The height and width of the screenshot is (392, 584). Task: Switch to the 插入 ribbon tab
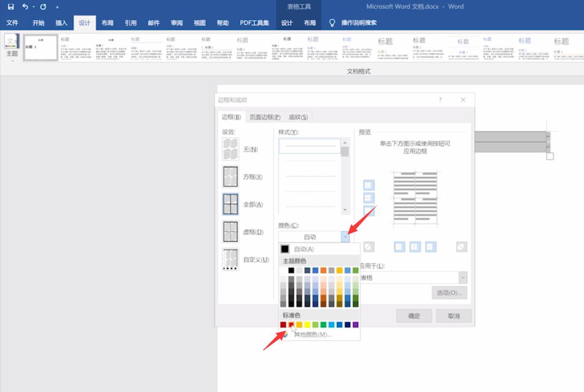point(61,22)
